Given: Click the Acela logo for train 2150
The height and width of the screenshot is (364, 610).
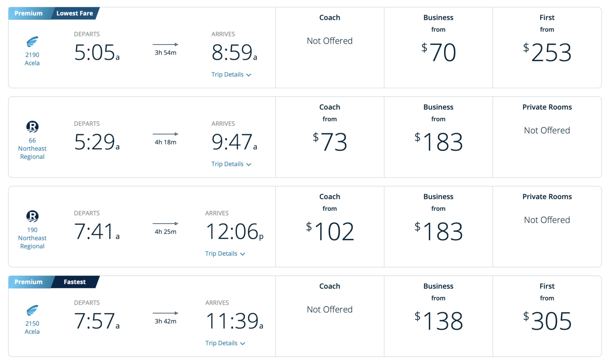Looking at the screenshot, I should tap(32, 310).
